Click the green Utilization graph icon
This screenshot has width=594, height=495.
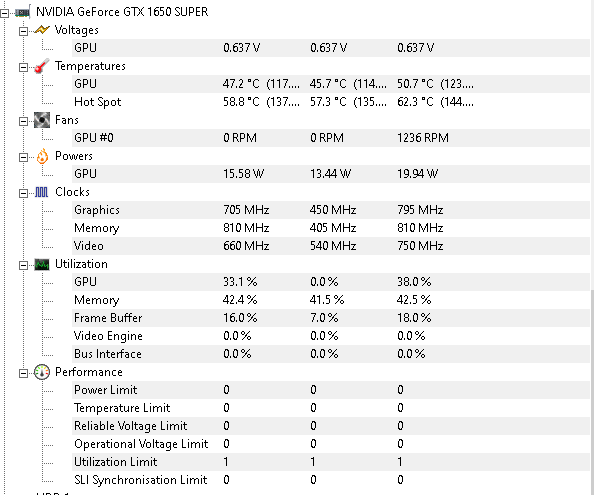tap(42, 264)
